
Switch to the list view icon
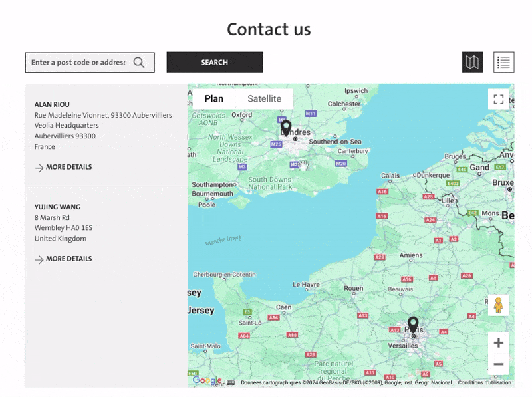[503, 62]
